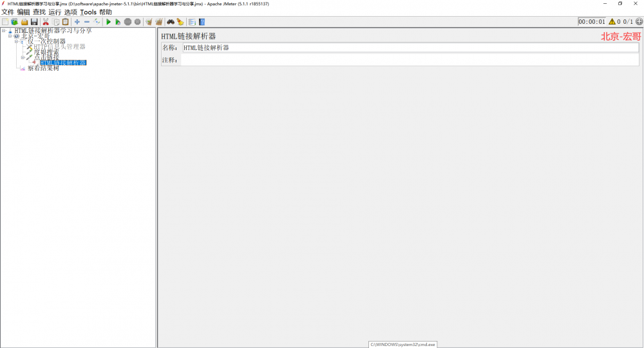This screenshot has width=644, height=348.
Task: Click the Reset Search brush icon
Action: tap(180, 22)
